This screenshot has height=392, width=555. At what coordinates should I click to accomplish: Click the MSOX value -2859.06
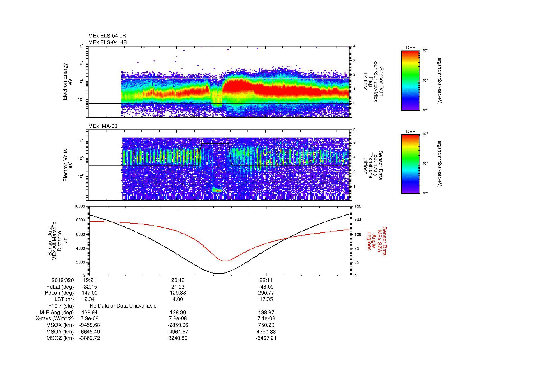[x=178, y=325]
